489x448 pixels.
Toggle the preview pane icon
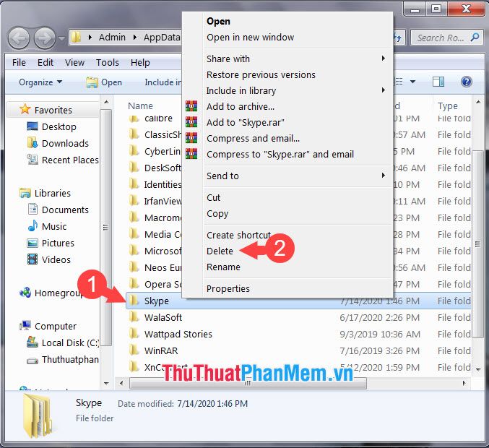coord(438,82)
